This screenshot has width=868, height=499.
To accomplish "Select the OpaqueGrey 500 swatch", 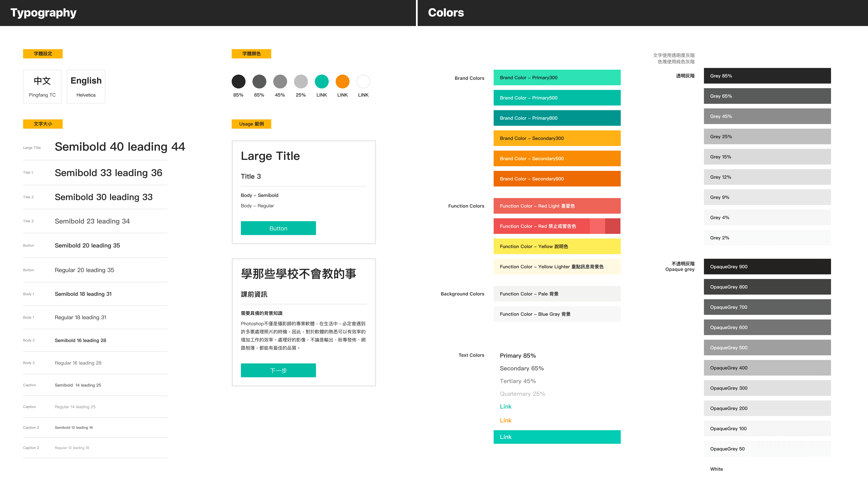I will (x=767, y=348).
